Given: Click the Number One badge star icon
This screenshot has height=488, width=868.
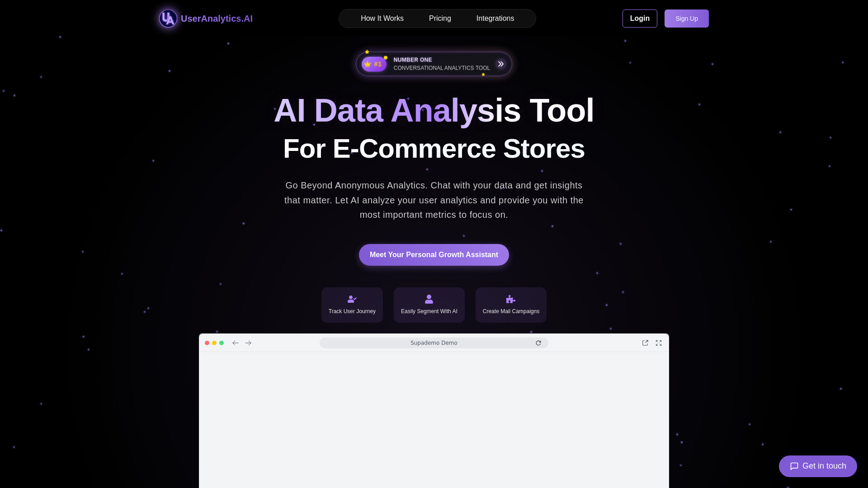Looking at the screenshot, I should click(x=367, y=51).
